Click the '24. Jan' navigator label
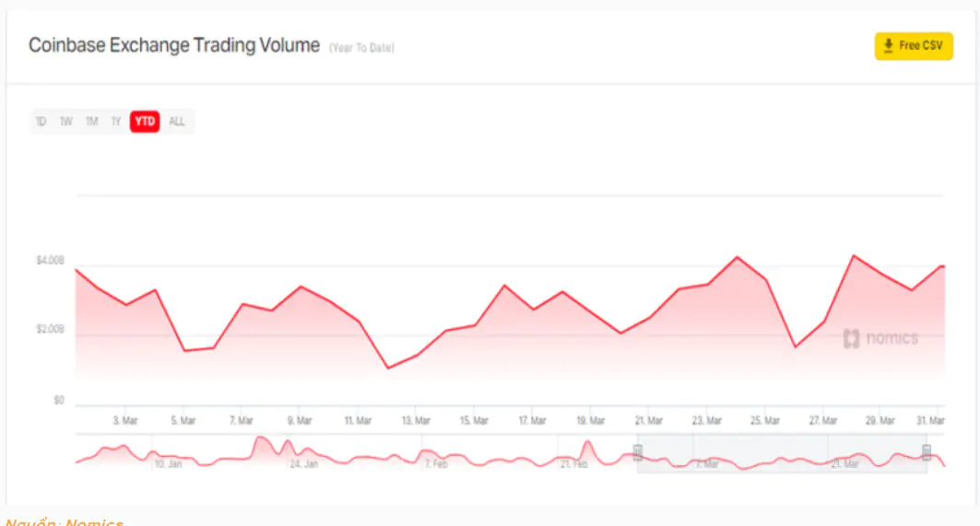 (x=303, y=463)
